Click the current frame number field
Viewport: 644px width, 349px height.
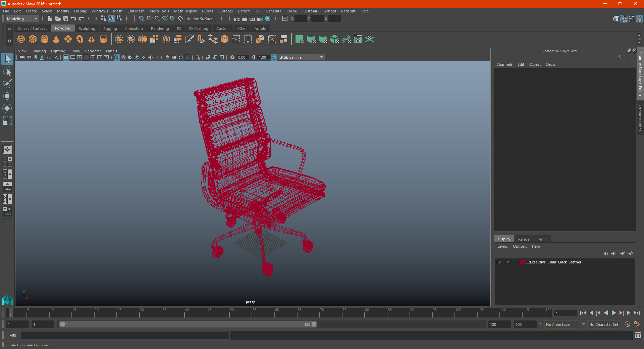(566, 313)
